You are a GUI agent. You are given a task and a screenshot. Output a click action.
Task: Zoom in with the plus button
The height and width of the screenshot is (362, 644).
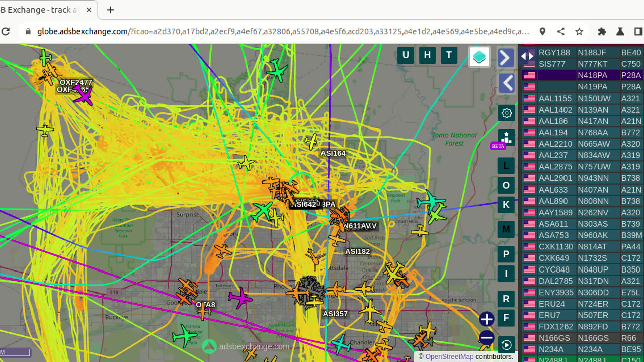click(487, 319)
